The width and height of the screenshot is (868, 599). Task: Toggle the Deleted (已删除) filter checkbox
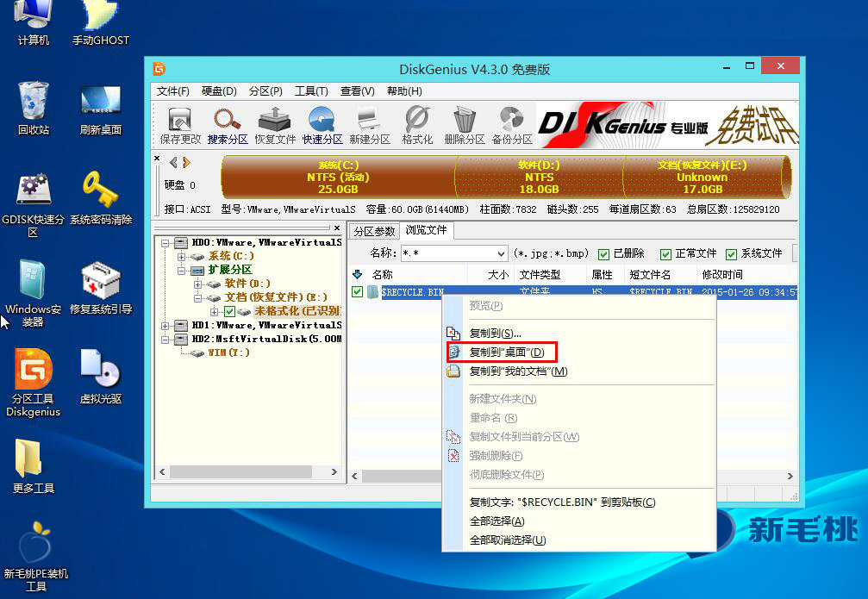pos(604,254)
